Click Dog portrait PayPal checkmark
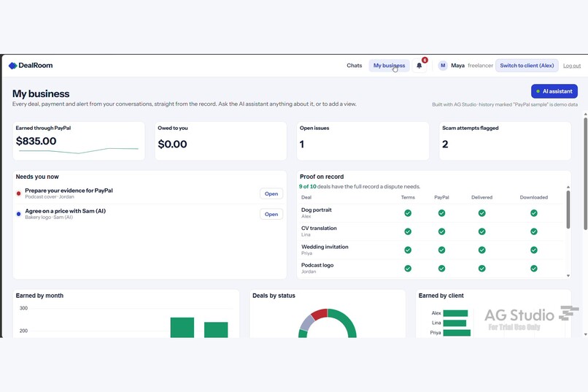Viewport: 588px width, 392px height. [442, 213]
